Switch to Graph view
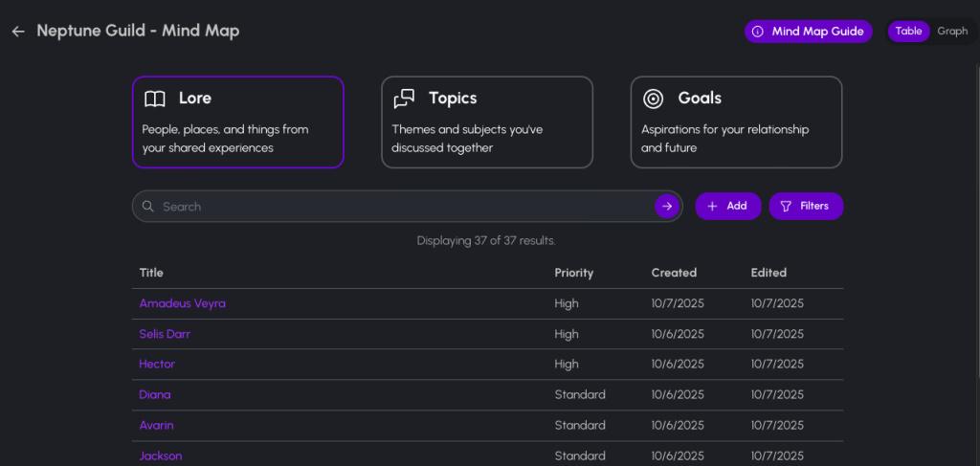Screen dimensions: 980x466 (x=952, y=32)
